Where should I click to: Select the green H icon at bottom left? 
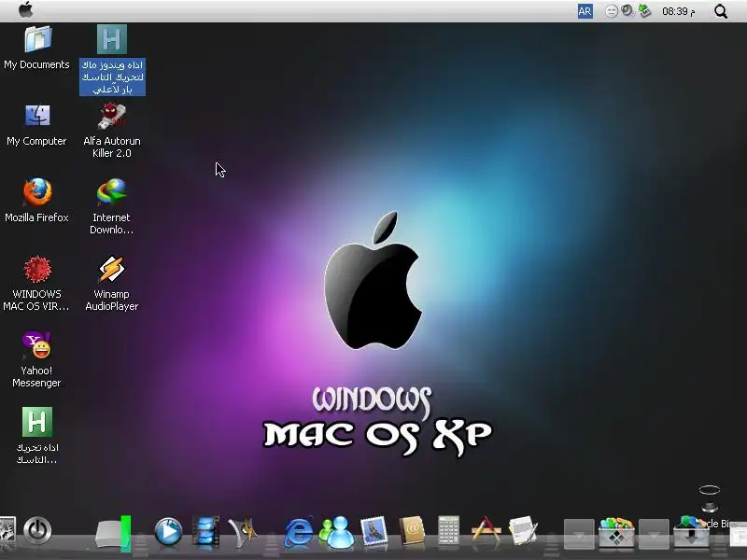coord(37,422)
